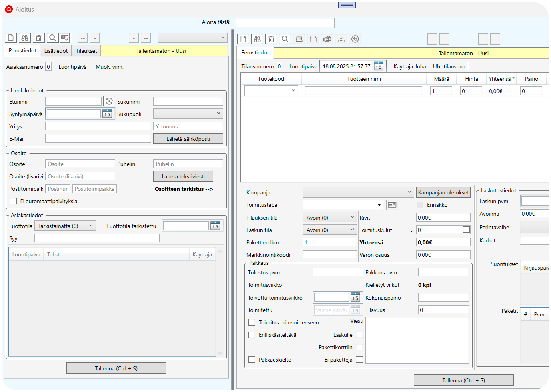Click the download tray icon in the order toolbar
Viewport: 551px width, 392px height.
[341, 39]
